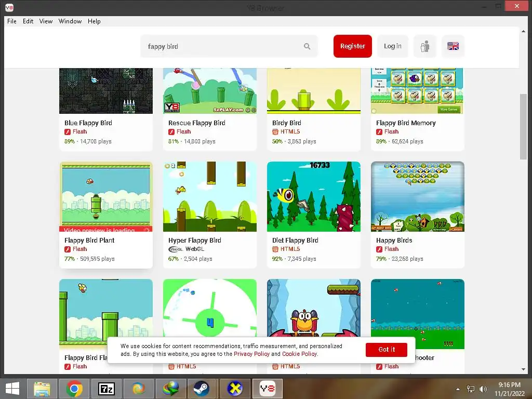Open the Edit menu
532x399 pixels.
pyautogui.click(x=28, y=21)
